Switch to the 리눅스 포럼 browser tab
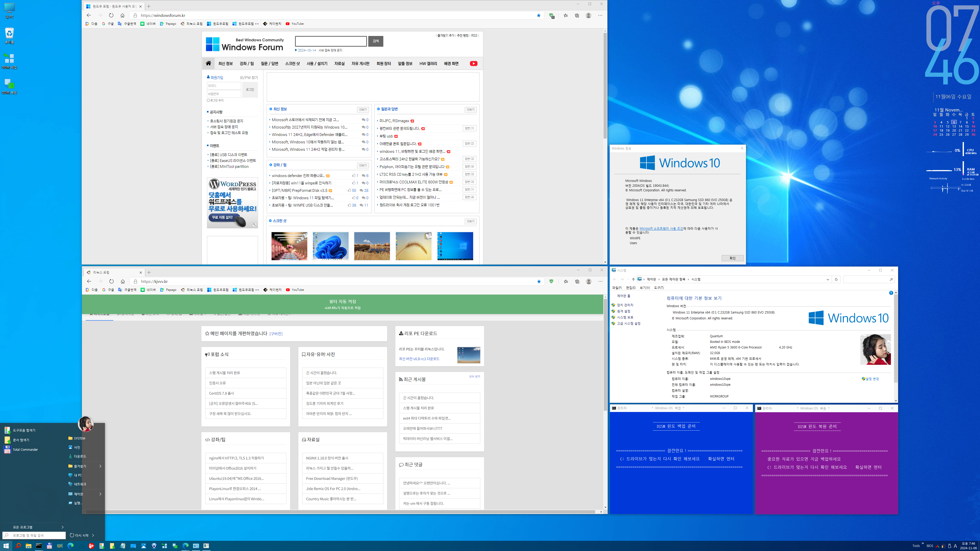The width and height of the screenshot is (980, 551). click(x=114, y=272)
